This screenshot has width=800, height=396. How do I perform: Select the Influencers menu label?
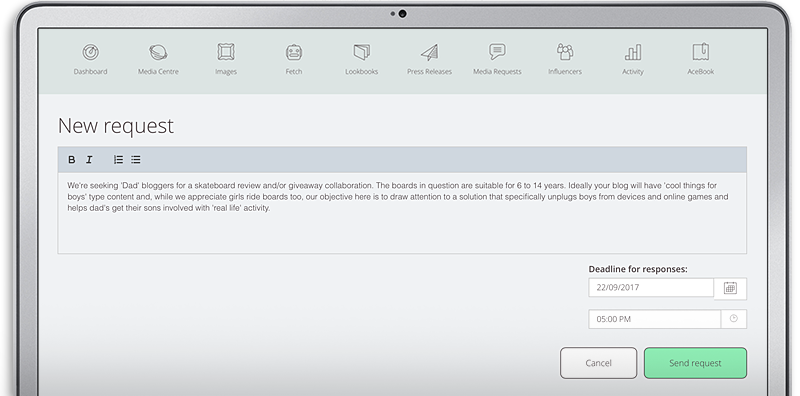point(565,72)
